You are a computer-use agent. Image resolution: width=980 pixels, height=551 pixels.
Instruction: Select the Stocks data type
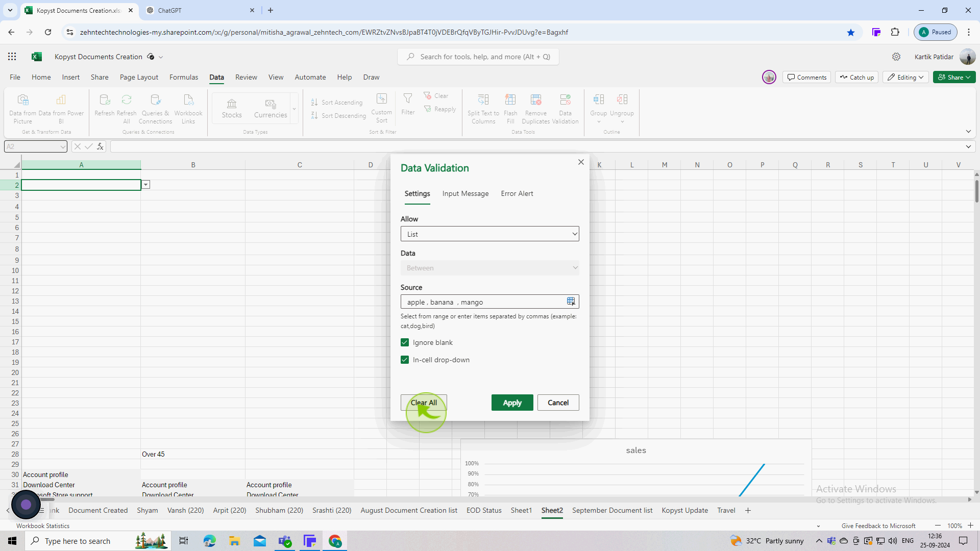click(x=232, y=108)
